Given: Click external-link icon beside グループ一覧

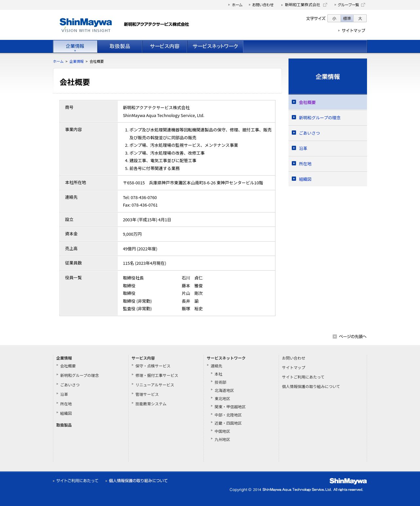Looking at the screenshot, I should 363,5.
